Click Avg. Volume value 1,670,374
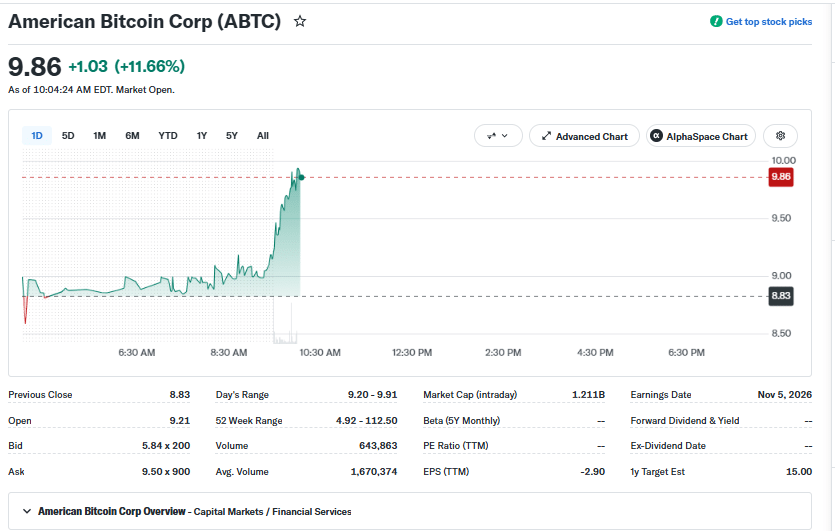The width and height of the screenshot is (835, 531). click(x=374, y=472)
